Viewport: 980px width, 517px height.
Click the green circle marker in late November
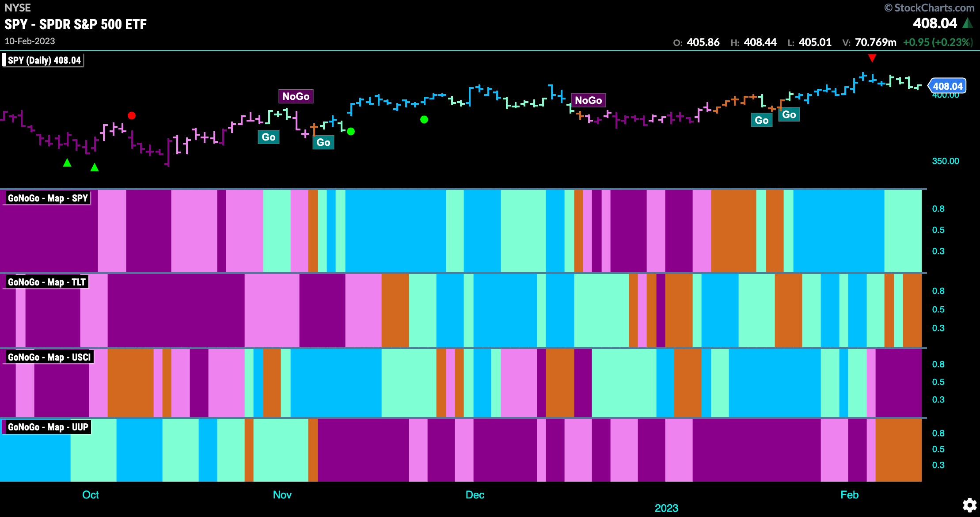(x=424, y=119)
